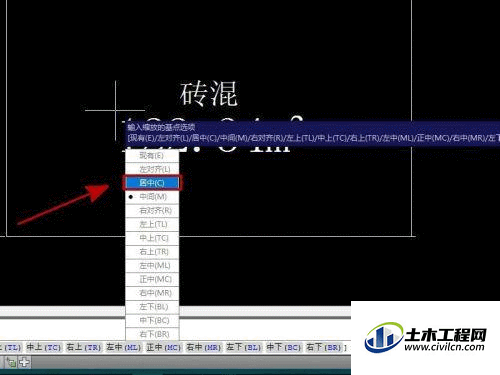The height and width of the screenshot is (375, 500).
Task: Select 左上(TL) in the popup list
Action: click(152, 224)
